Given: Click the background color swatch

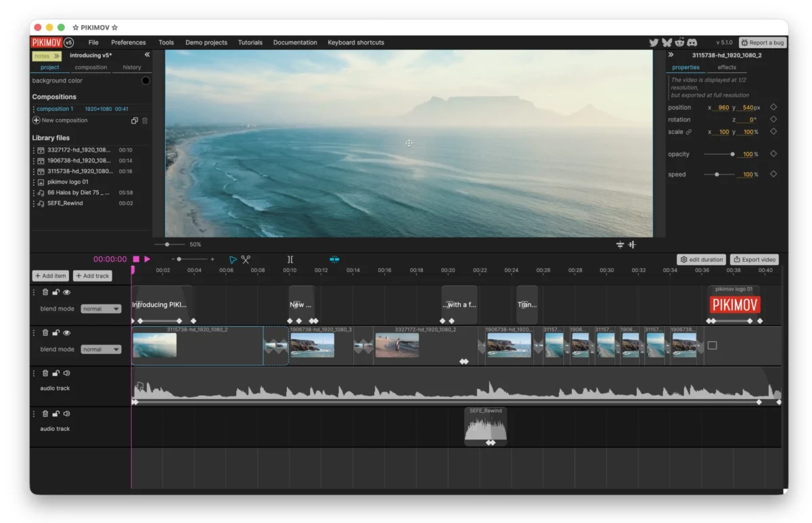Looking at the screenshot, I should (146, 80).
